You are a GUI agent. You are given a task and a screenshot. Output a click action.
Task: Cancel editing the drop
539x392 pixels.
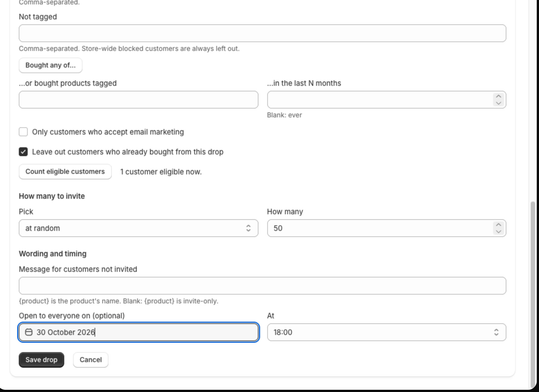tap(90, 360)
